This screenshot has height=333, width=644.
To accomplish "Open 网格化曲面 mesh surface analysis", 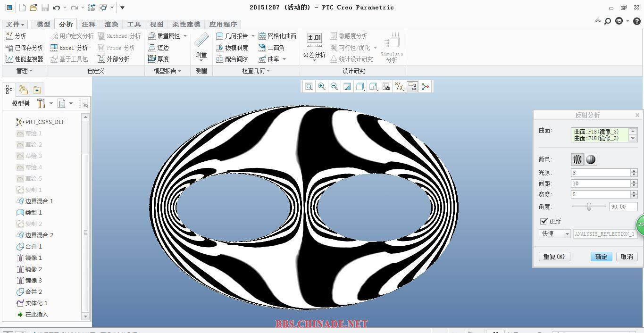I will [277, 36].
